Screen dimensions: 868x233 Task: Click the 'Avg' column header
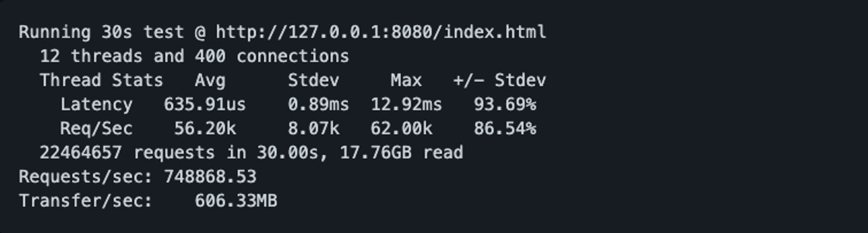coord(210,81)
